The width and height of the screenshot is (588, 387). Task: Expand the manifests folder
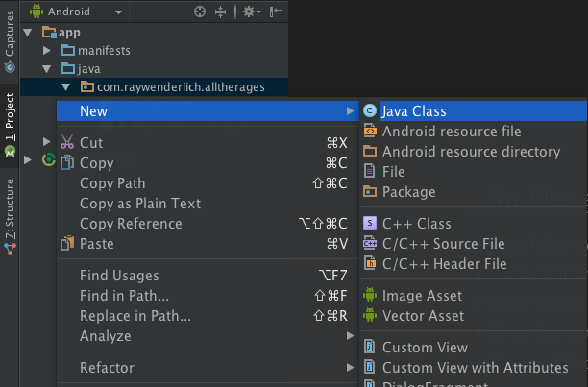point(46,50)
